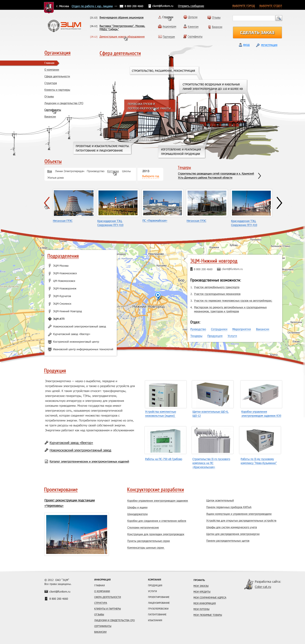The image size is (305, 644).
Task: Select the Школы objects filter
Action: pos(126,171)
